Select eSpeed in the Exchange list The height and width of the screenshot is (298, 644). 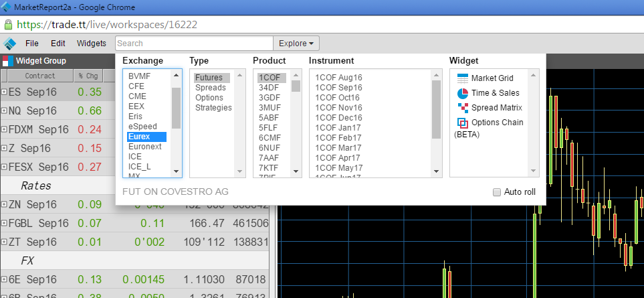coord(142,126)
